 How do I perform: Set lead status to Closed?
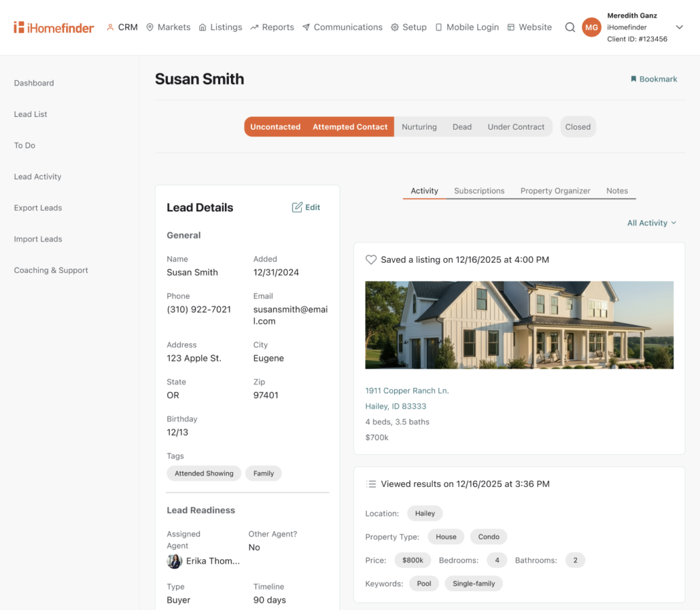pyautogui.click(x=578, y=127)
